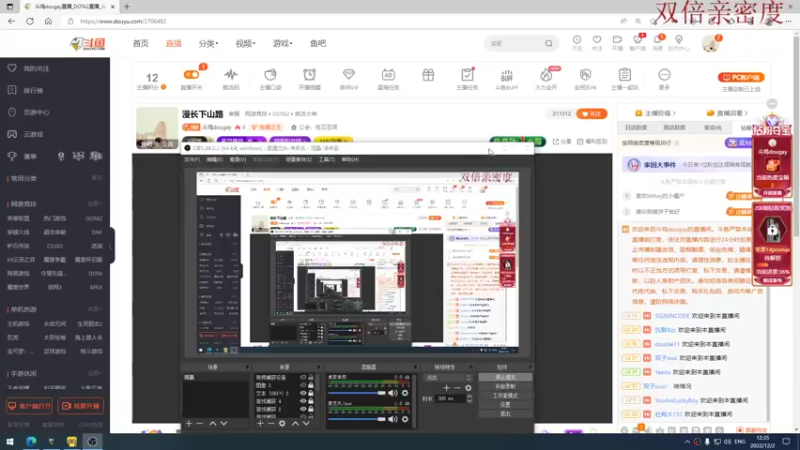
Task: Click the AD task icon
Action: (x=388, y=75)
